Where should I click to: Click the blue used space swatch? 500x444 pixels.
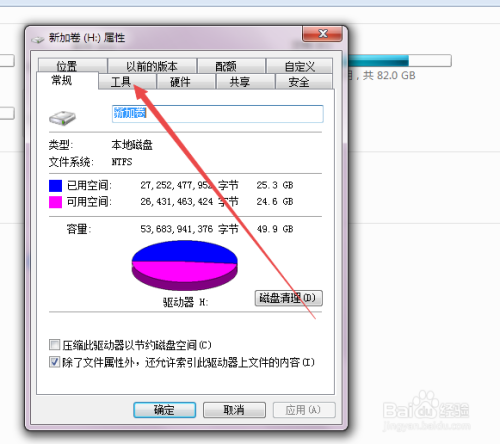coord(55,186)
